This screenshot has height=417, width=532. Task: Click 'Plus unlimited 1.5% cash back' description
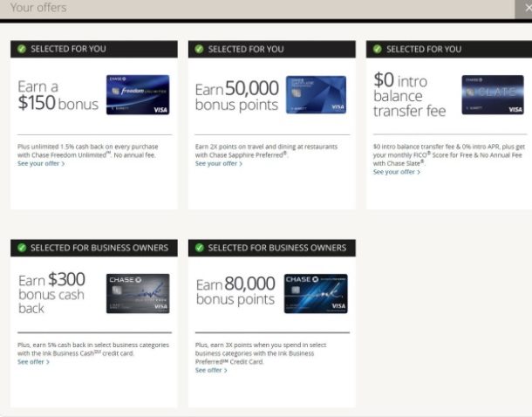(88, 151)
